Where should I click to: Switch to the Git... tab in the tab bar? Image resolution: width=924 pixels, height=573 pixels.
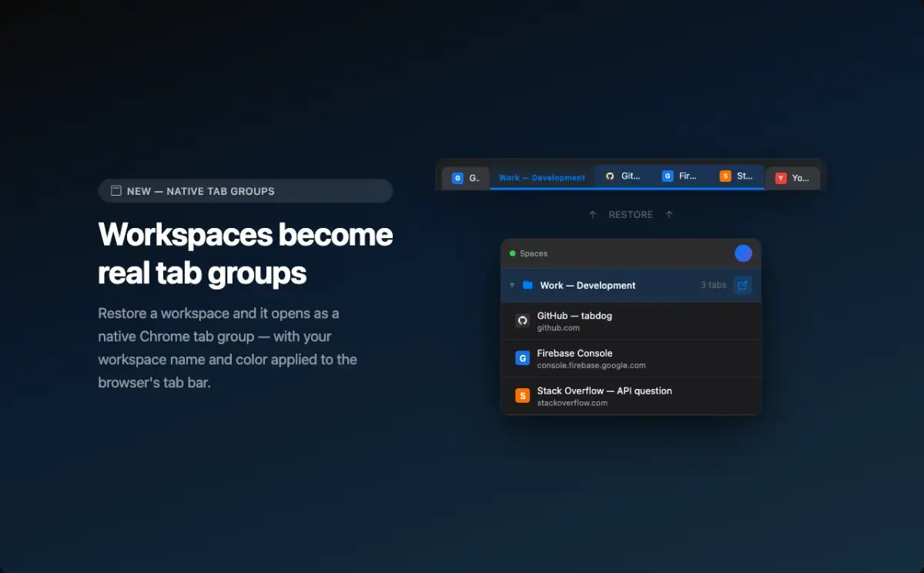coord(623,176)
